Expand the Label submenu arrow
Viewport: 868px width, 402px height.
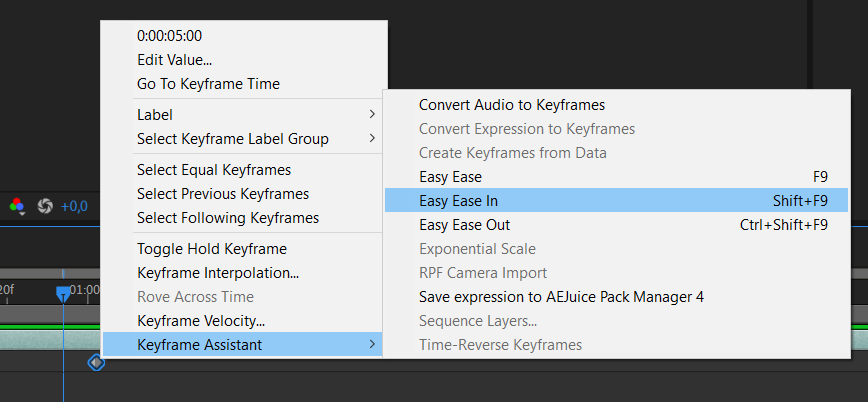click(x=373, y=115)
